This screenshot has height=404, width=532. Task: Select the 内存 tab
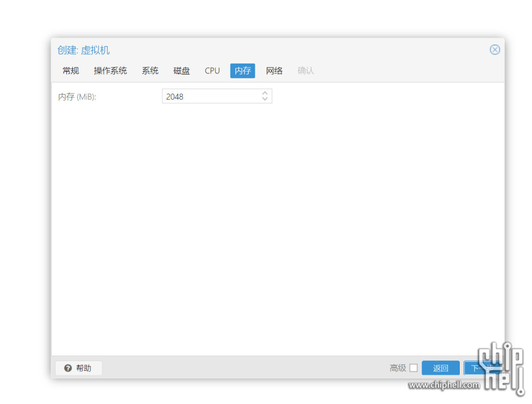242,71
